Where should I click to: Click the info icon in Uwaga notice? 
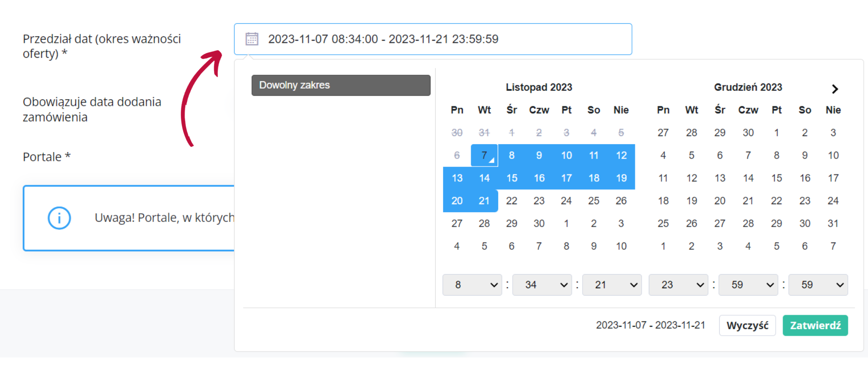coord(59,218)
